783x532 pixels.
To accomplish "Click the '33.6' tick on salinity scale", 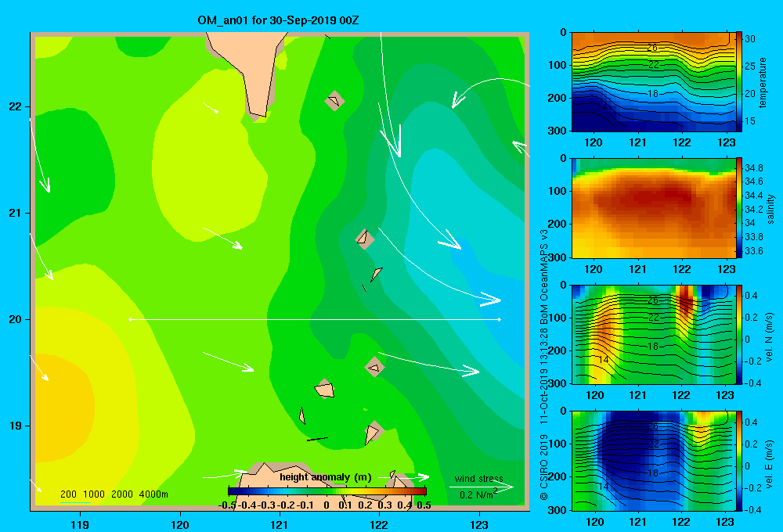I will 753,251.
